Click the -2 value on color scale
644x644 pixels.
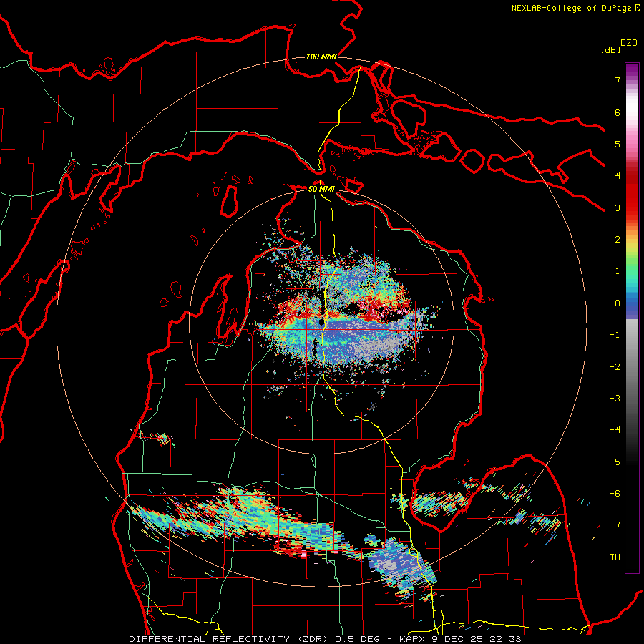pos(615,367)
